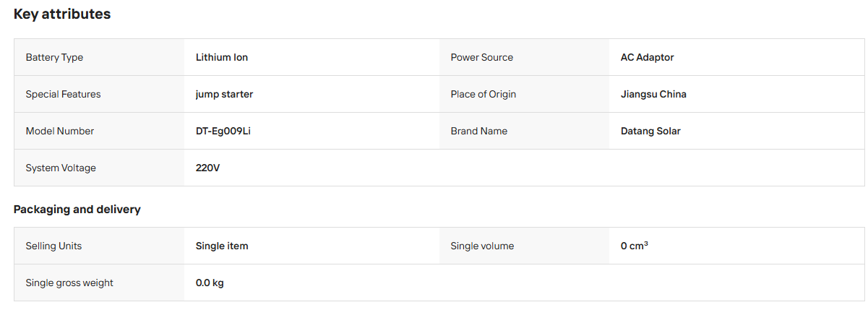
Task: Click the Jiangsu China value
Action: tap(653, 94)
